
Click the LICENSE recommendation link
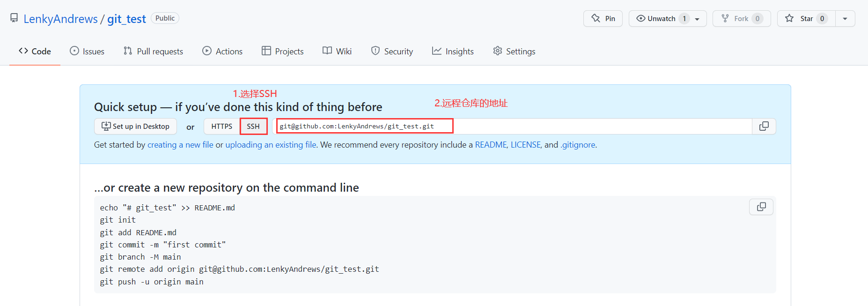[526, 145]
